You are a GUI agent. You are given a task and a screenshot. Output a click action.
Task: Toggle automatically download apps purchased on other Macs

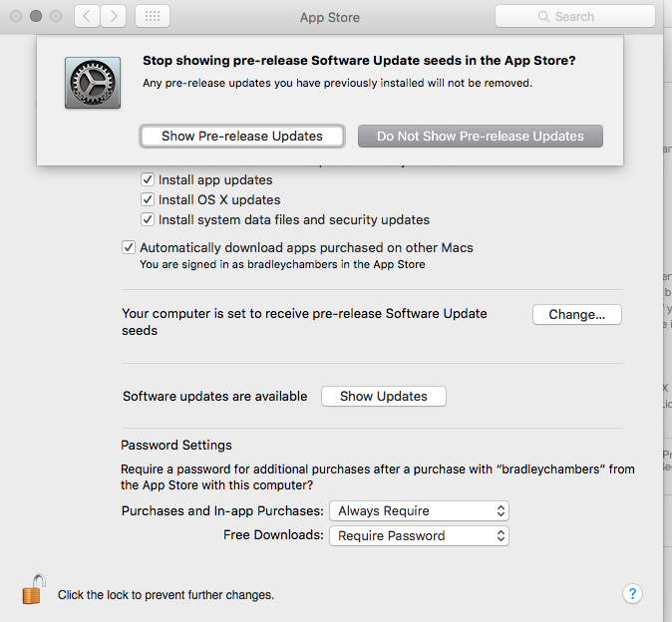click(x=129, y=247)
